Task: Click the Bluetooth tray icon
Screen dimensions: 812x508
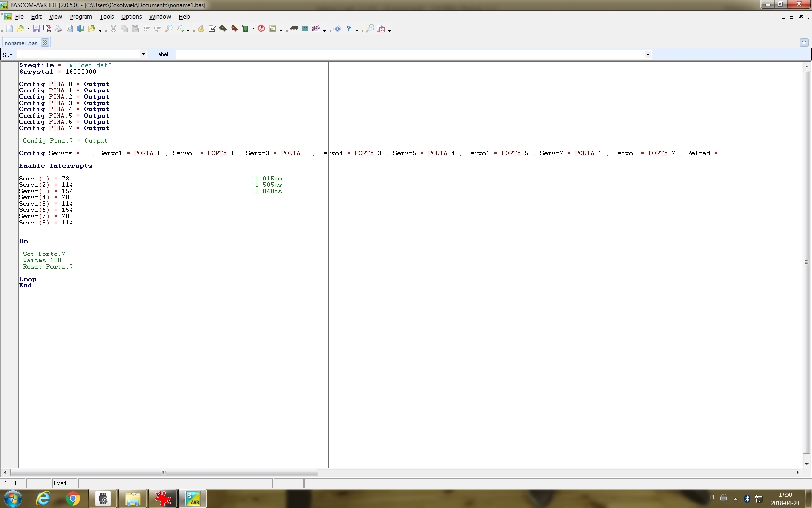Action: (x=747, y=498)
